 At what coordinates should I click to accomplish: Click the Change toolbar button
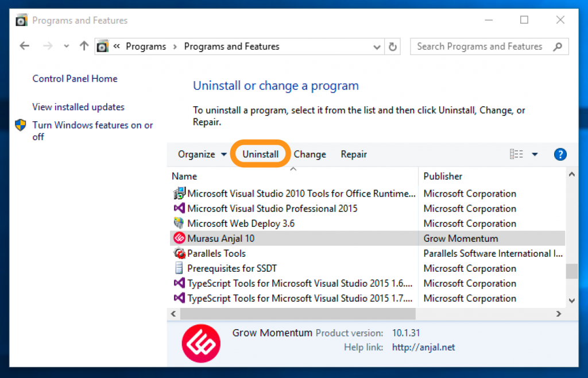310,154
